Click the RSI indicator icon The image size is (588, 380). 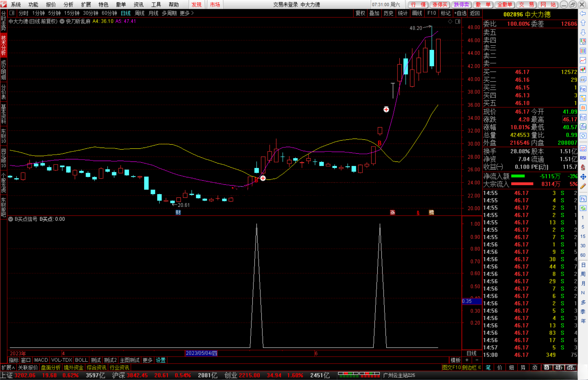pos(583,158)
